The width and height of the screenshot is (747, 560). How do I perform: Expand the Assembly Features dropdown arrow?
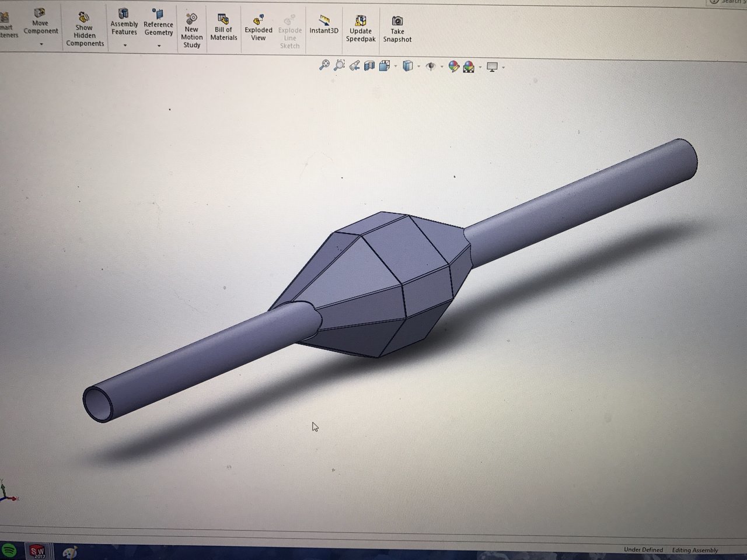click(125, 45)
